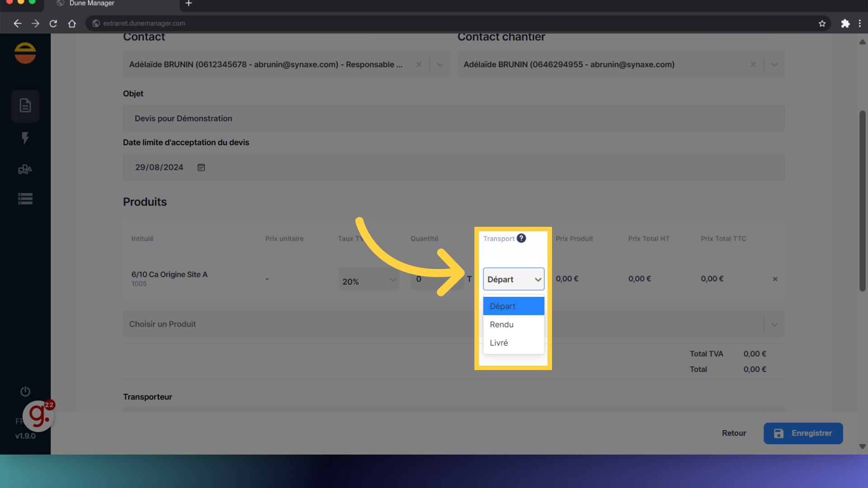Click the Transport help question mark icon

(521, 238)
